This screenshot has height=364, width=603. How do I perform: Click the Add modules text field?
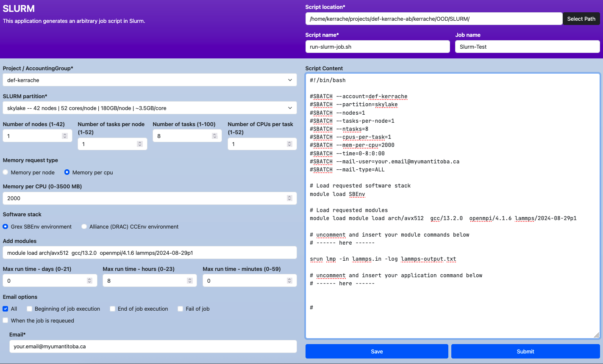(x=150, y=253)
